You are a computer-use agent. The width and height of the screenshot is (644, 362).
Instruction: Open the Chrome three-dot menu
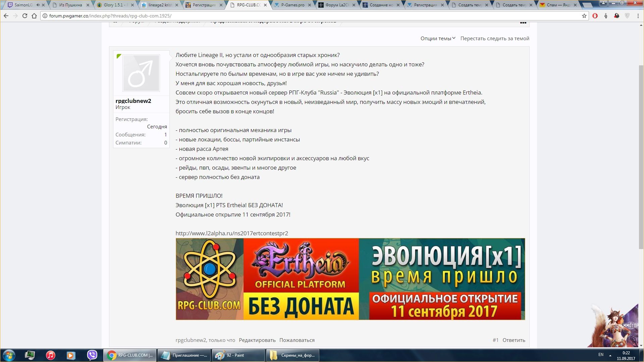[638, 16]
